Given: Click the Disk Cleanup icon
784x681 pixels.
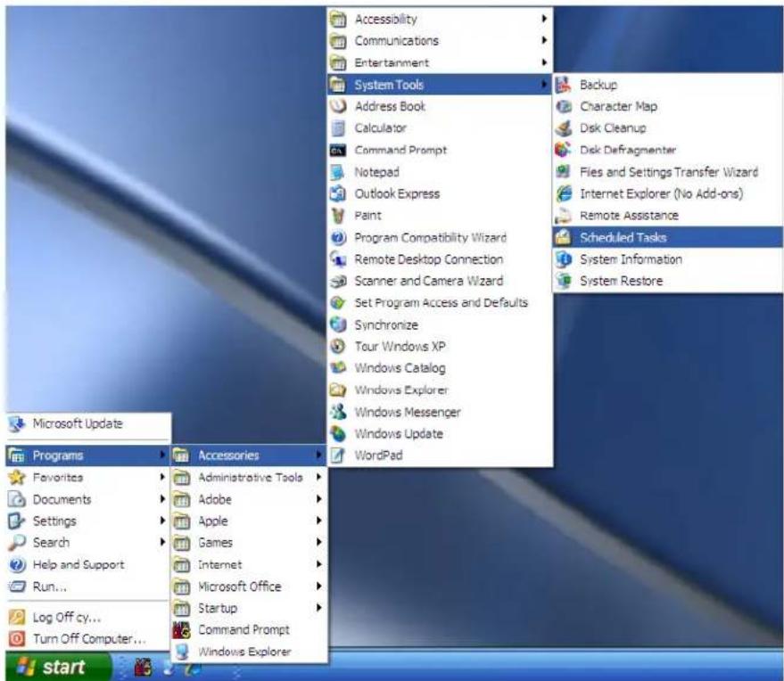Looking at the screenshot, I should click(564, 128).
